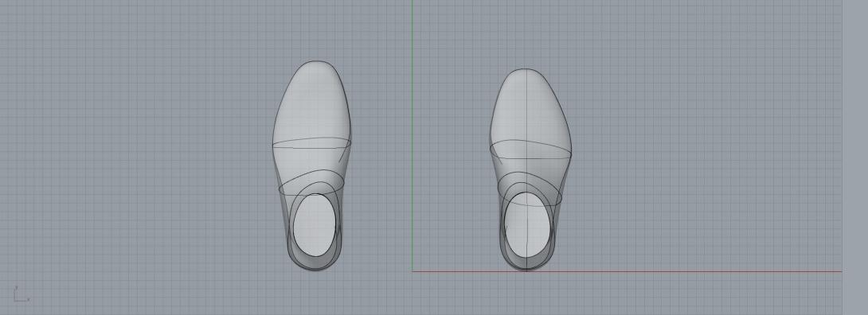Select the green Y-axis line
Image resolution: width=868 pixels, height=315 pixels.
coord(412,135)
